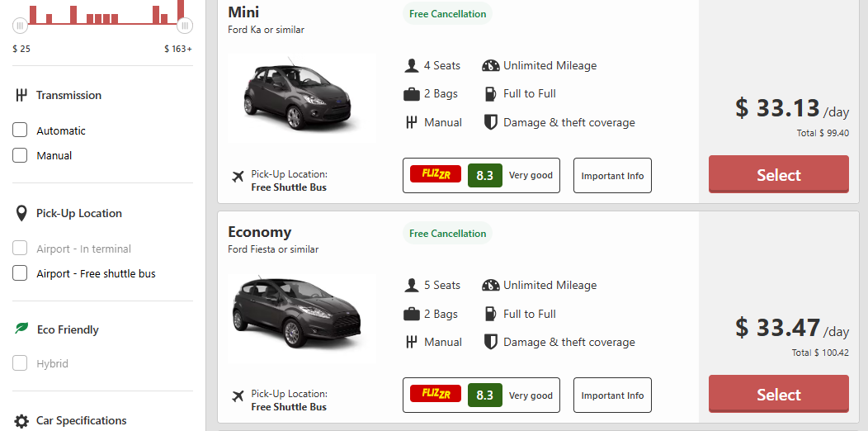Click the Eco Friendly green leaf icon
868x431 pixels.
pyautogui.click(x=21, y=329)
